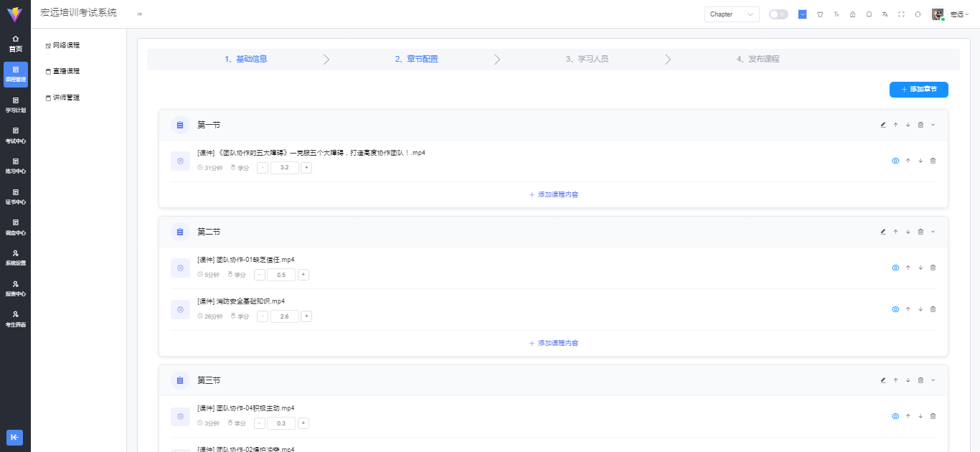Click 添加课程内容 under 第一节
Screen dimensions: 980x452
[x=553, y=194]
